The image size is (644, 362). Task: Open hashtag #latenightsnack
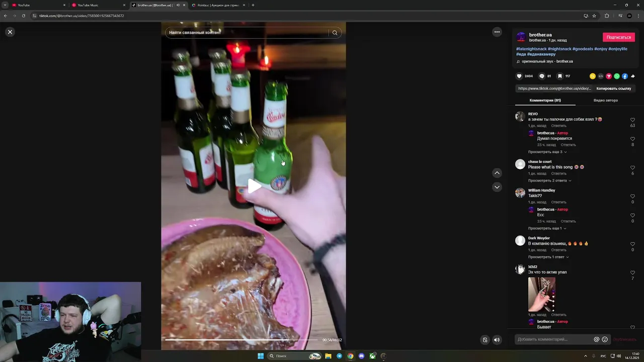(531, 49)
